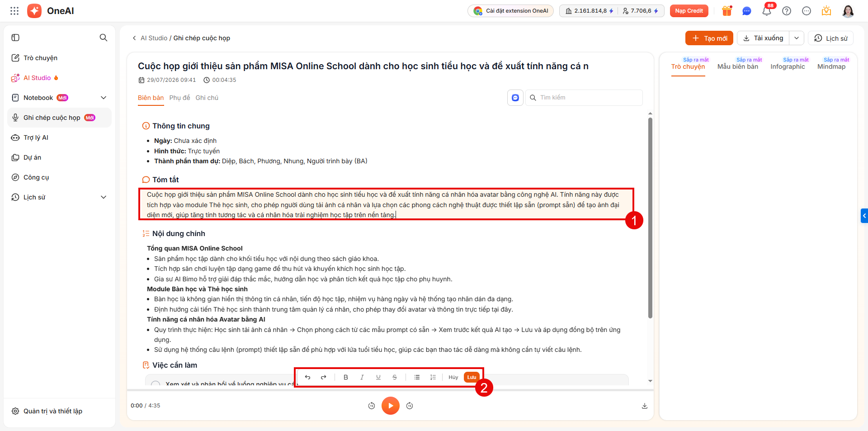Click the Tóm tắt summary text block

[x=386, y=204]
